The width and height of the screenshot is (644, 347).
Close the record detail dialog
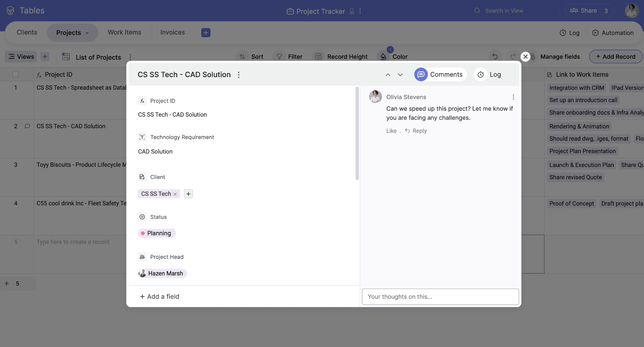point(525,56)
